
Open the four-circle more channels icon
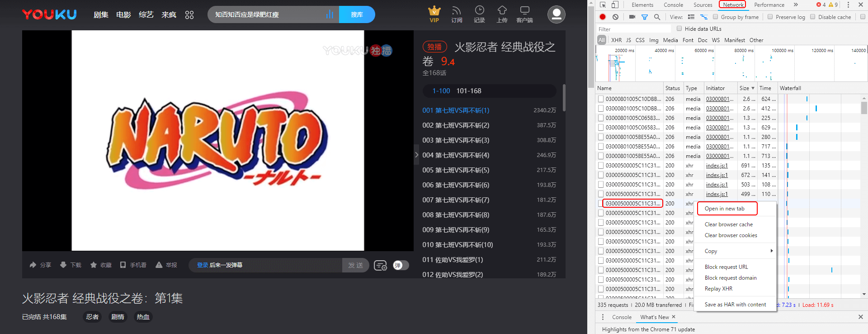(x=189, y=14)
